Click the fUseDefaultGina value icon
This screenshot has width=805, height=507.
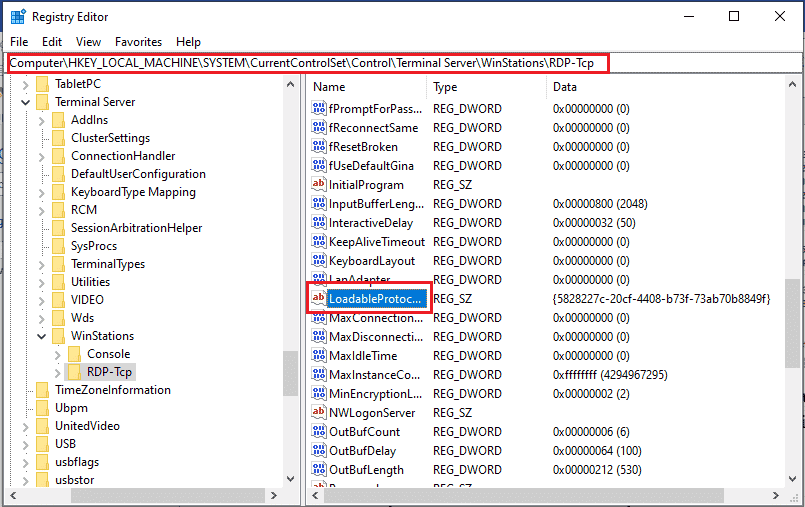click(x=318, y=165)
